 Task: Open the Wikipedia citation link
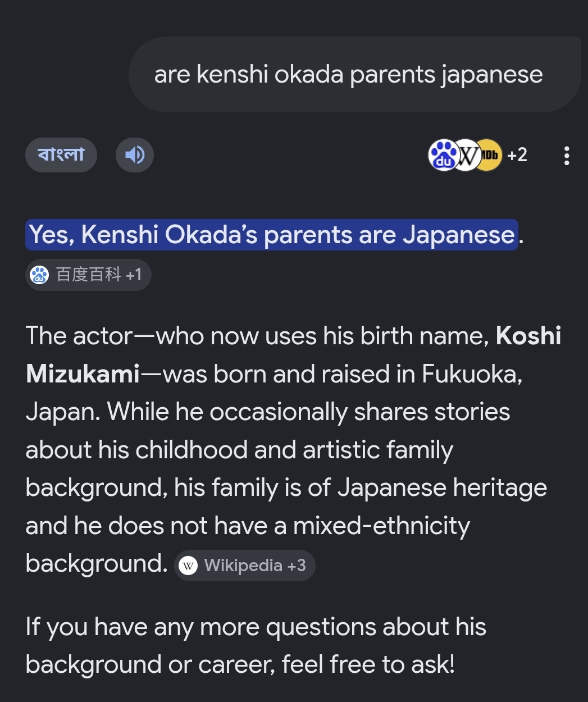point(245,566)
